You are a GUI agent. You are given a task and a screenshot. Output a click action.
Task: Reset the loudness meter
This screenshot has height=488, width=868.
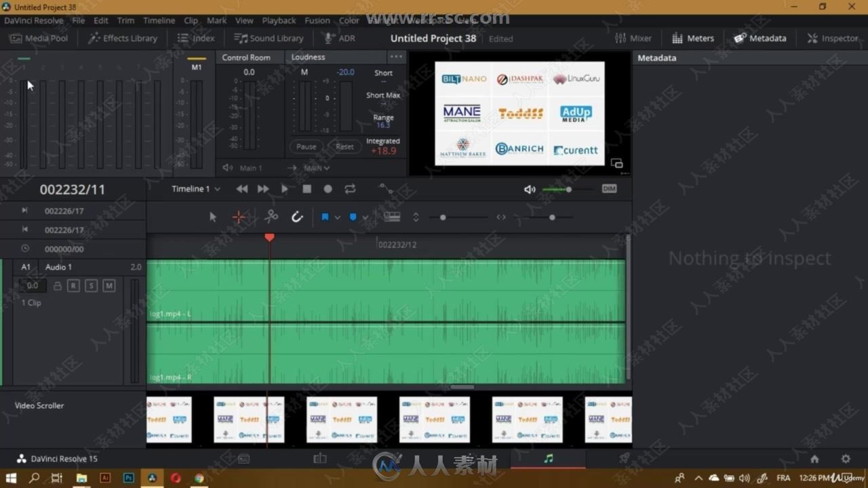point(344,146)
